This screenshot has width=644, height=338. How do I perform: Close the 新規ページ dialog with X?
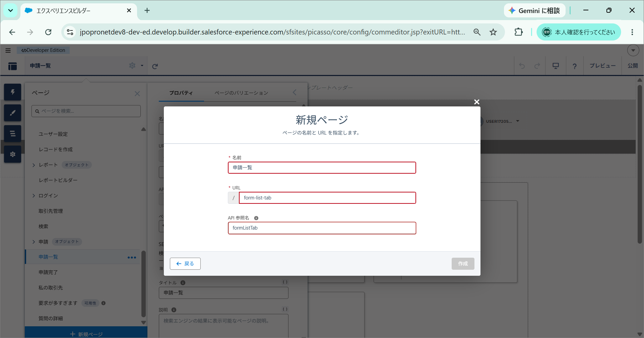477,102
